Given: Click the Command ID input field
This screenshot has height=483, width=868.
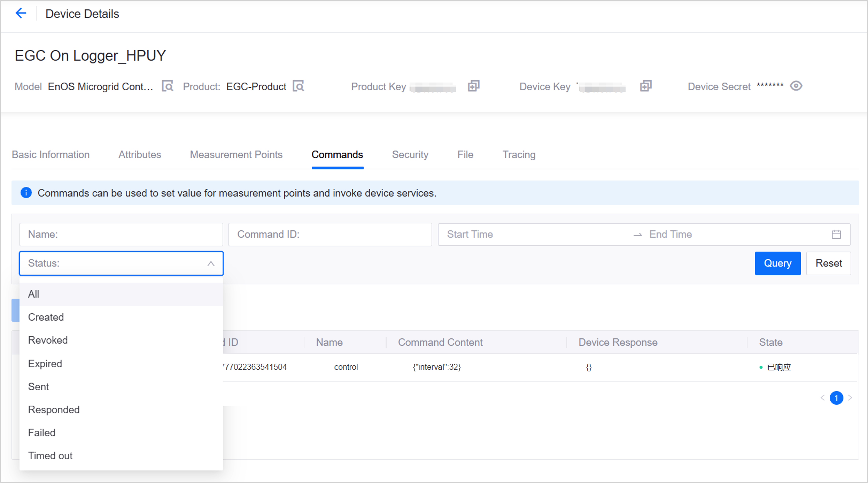Looking at the screenshot, I should click(330, 234).
